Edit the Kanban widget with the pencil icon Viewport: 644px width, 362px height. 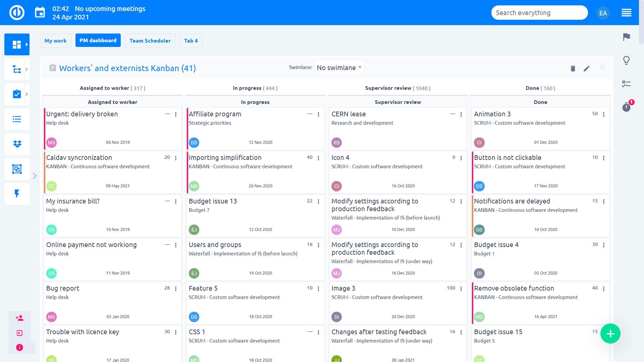click(x=586, y=68)
